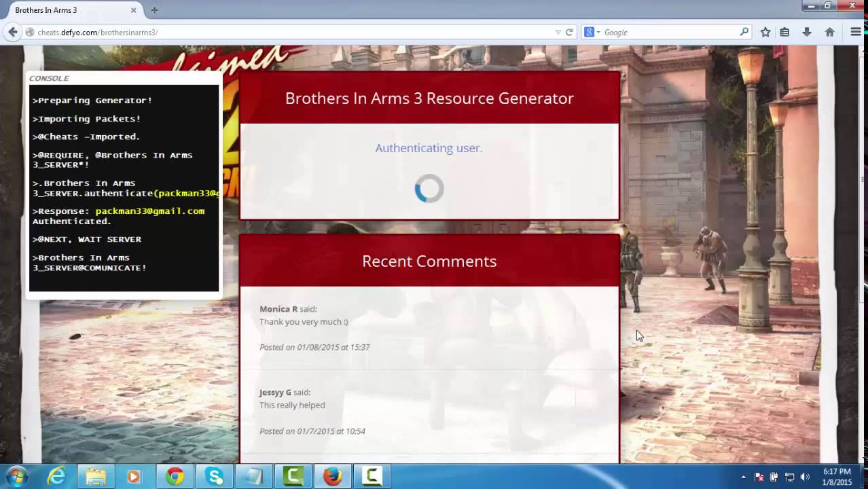Go back with the browser back arrow
This screenshot has width=868, height=489.
pos(12,32)
